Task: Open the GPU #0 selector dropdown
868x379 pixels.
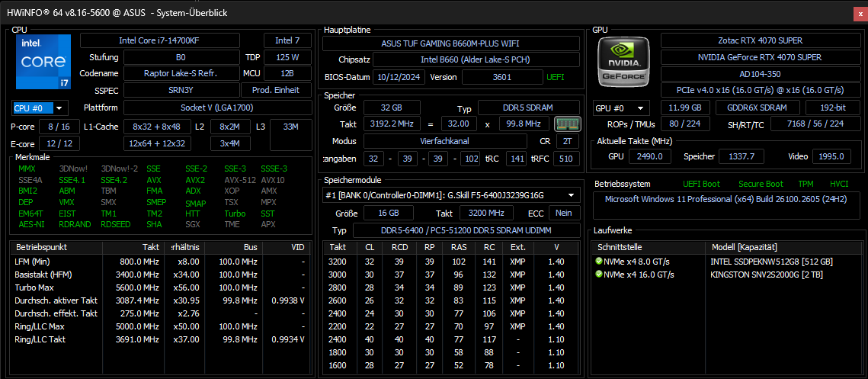Action: tap(622, 108)
